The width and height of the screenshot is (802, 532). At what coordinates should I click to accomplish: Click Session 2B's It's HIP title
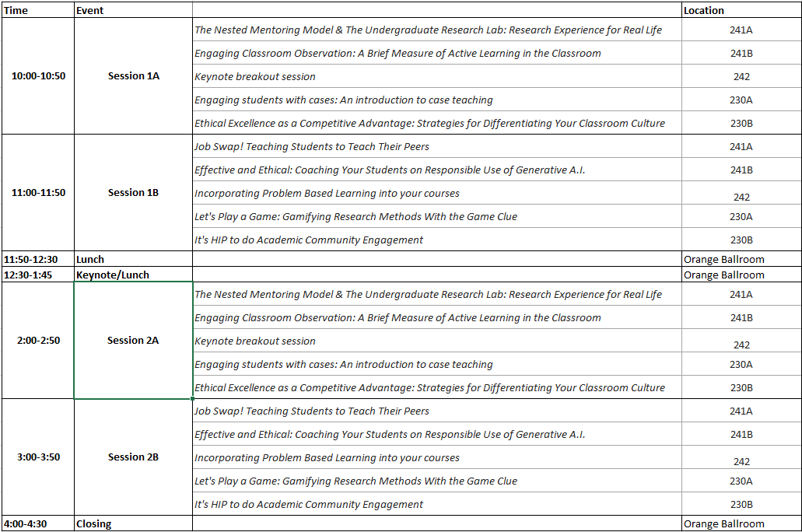pos(308,504)
